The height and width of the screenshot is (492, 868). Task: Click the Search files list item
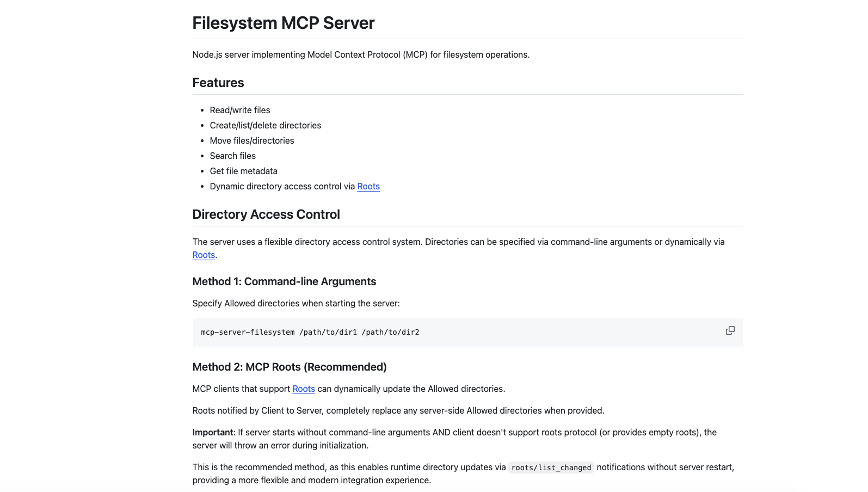[233, 156]
